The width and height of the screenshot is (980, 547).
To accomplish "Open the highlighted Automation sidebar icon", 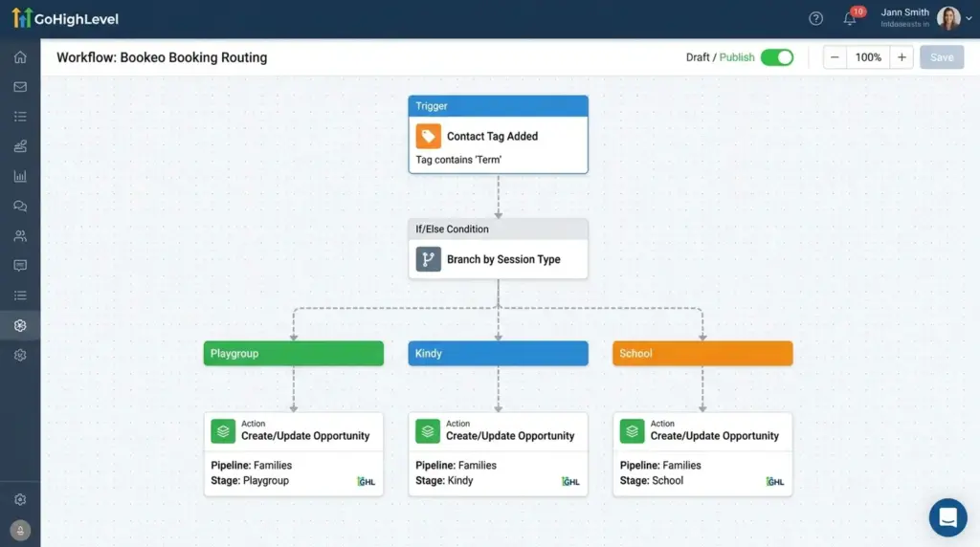I will (x=20, y=325).
